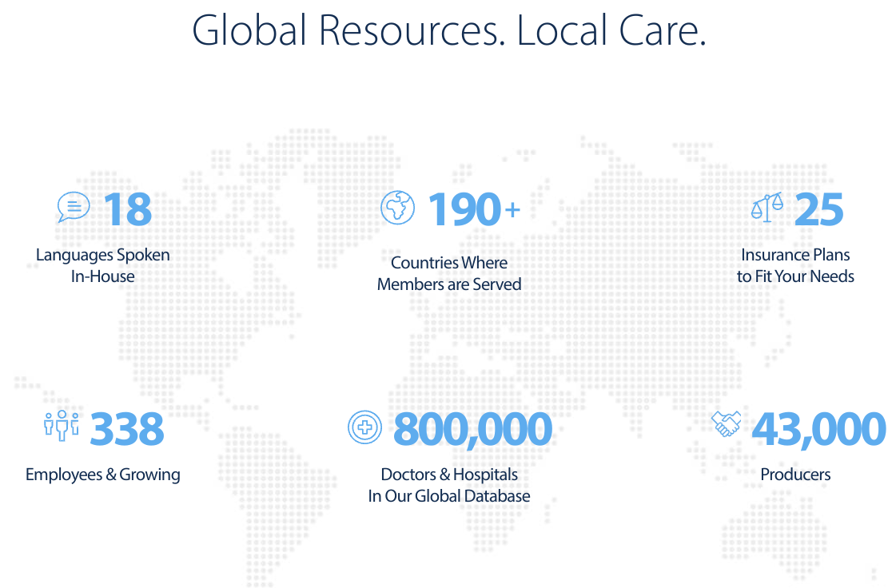Select the globe icon beside 190+
Screen dimensions: 892x588
[397, 207]
